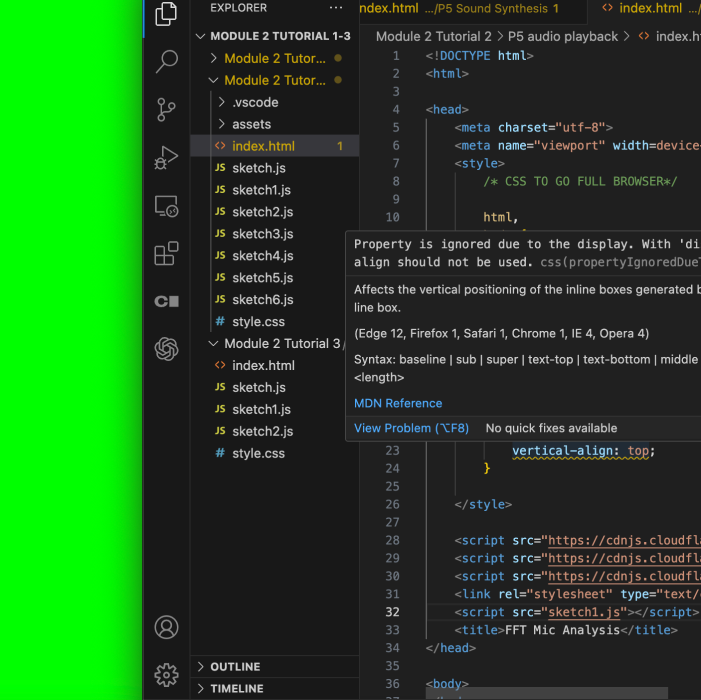The width and height of the screenshot is (701, 700).
Task: Open the Manage settings gear icon
Action: pyautogui.click(x=166, y=675)
